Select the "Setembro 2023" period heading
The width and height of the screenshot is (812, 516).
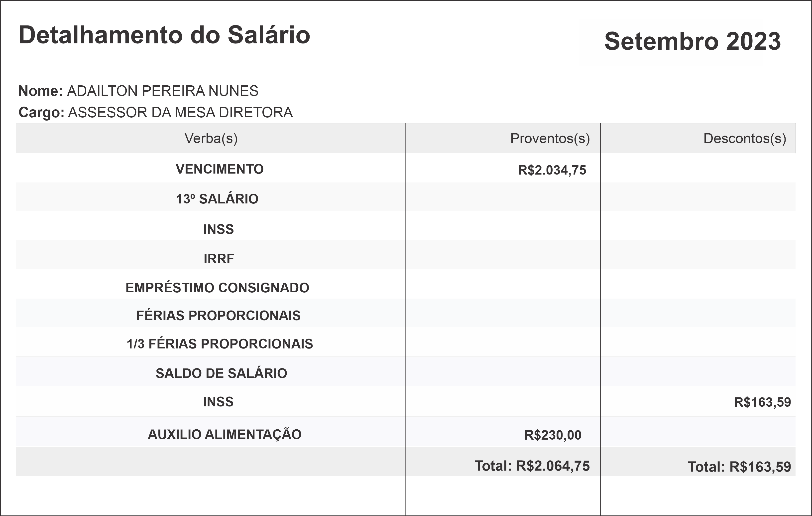[692, 41]
